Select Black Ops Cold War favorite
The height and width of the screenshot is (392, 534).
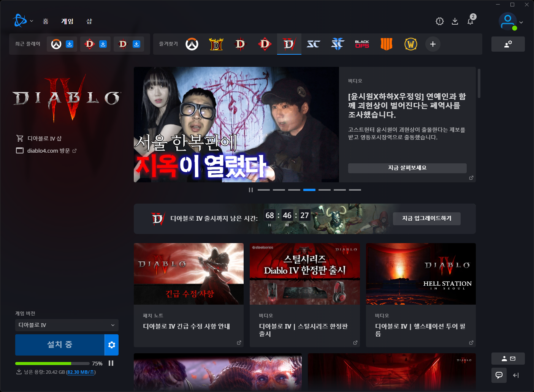pyautogui.click(x=362, y=44)
